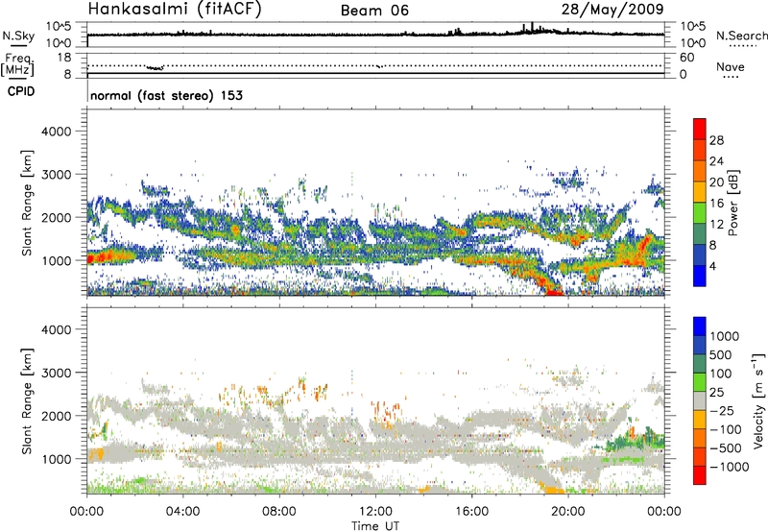
Task: Select the CPID row label
Action: [20, 91]
